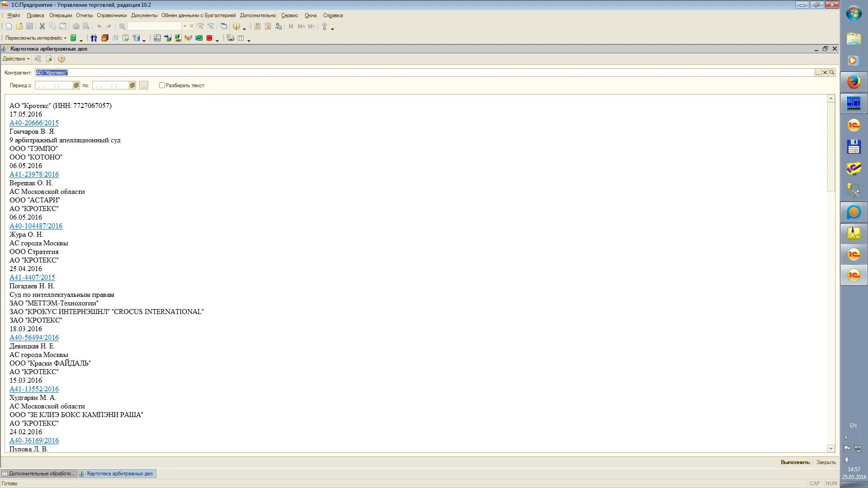Click the vertical scrollbar thumb in results
Screen dimensions: 868x488
(x=831, y=147)
